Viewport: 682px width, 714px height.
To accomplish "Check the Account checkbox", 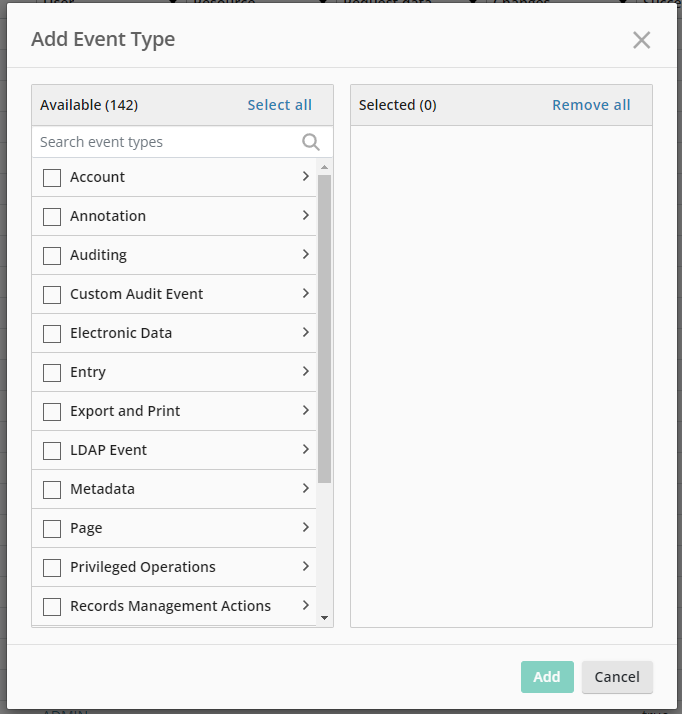I will (52, 178).
